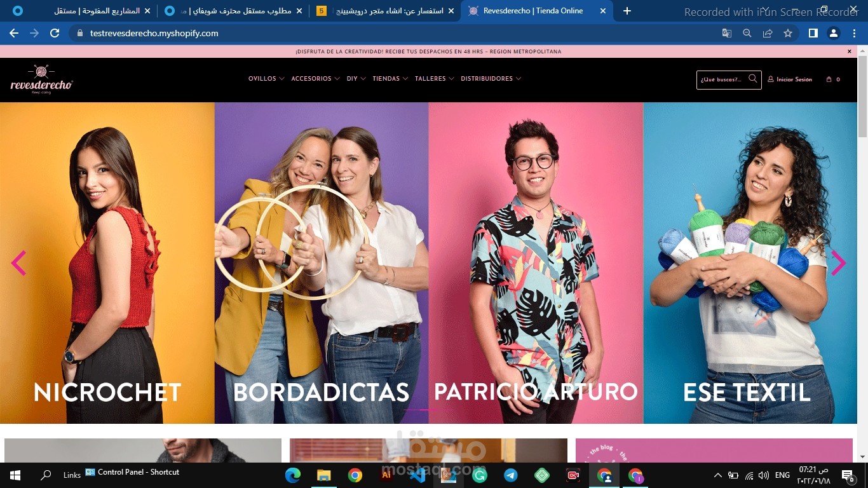Click the padlock site info icon
Image resolution: width=868 pixels, height=488 pixels.
[x=79, y=33]
